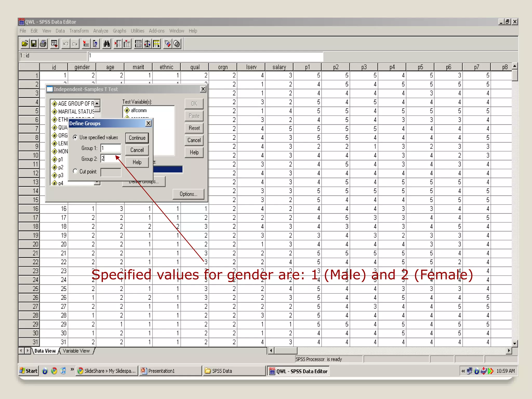Toggle the Value Labels tag icon
532x399 pixels.
[168, 44]
